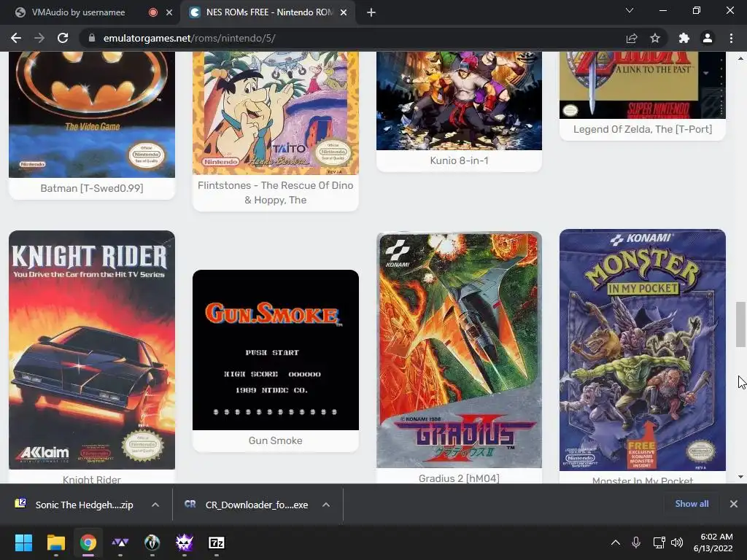Viewport: 747px width, 560px height.
Task: Open Legend Of Zelda cover image
Action: point(643,85)
